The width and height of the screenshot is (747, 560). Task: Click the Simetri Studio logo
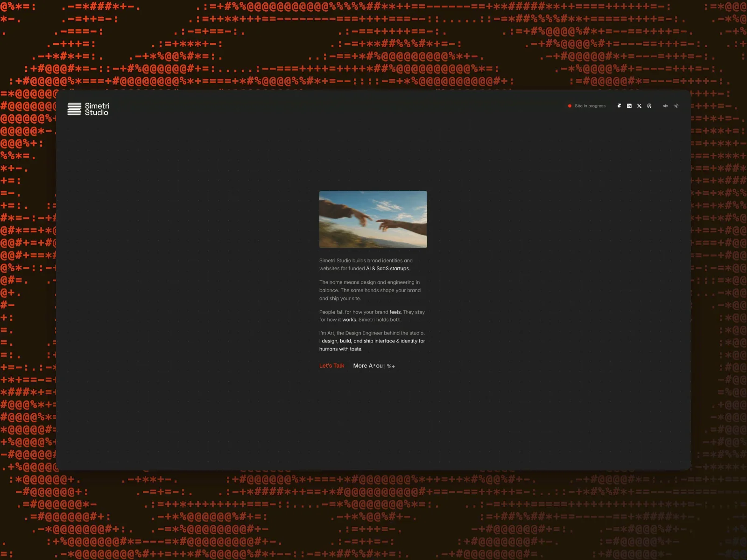[x=88, y=109]
